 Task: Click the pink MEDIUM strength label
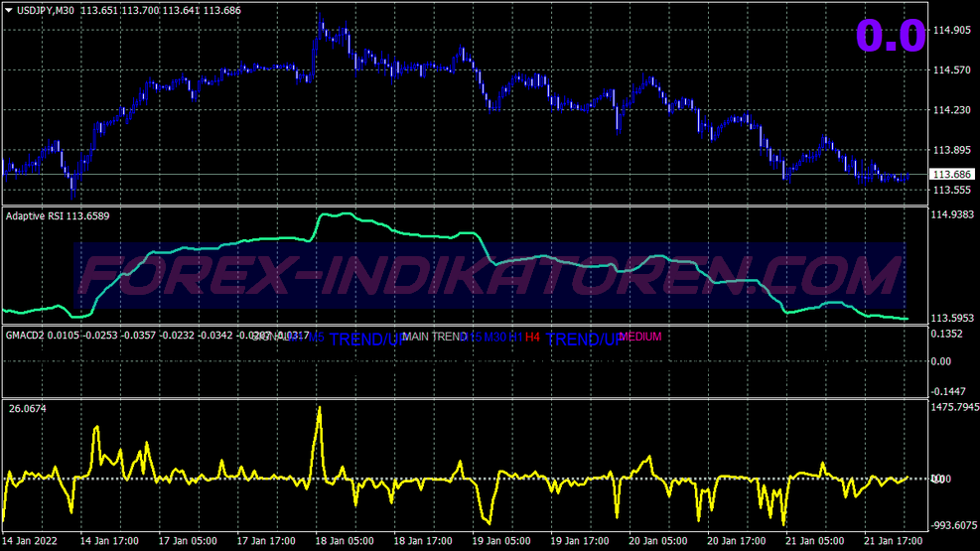click(x=640, y=337)
